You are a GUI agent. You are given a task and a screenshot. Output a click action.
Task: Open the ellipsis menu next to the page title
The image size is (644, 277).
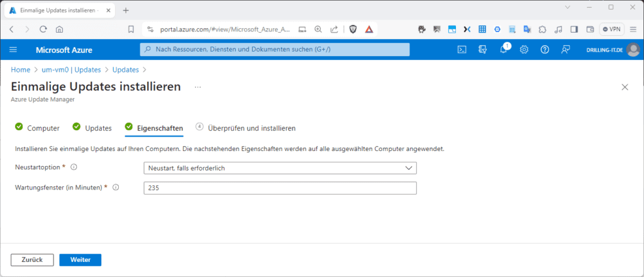(198, 87)
